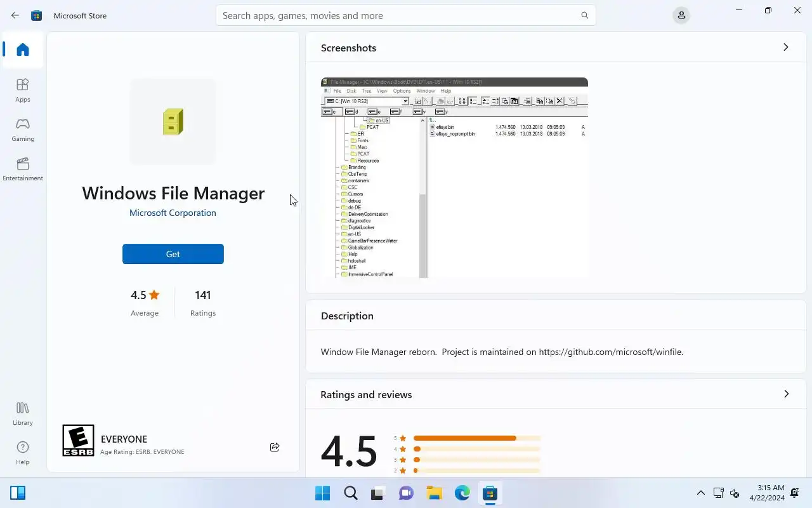This screenshot has height=508, width=812.
Task: Click the Ratings and reviews heading
Action: click(366, 394)
